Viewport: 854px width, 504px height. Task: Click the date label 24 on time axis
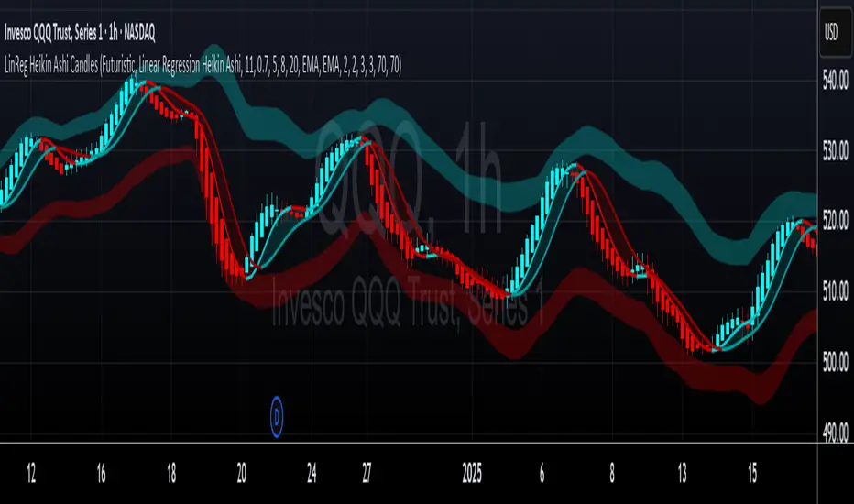[312, 474]
